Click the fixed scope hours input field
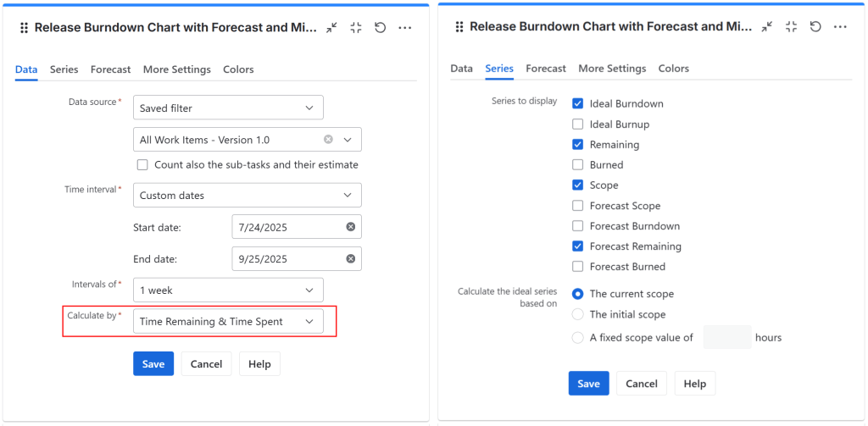This screenshot has height=426, width=868. point(726,338)
